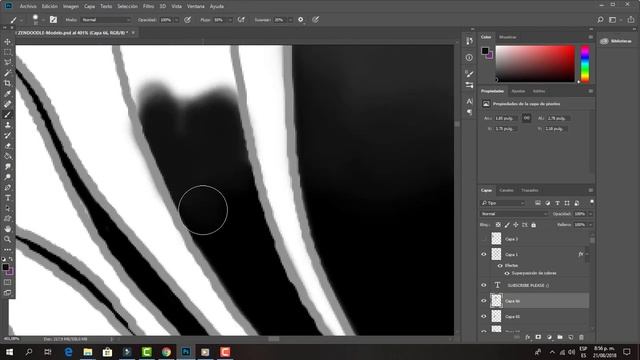Hide the SUBSCRIBE PLEASE text layer
640x360 pixels.
pos(484,285)
